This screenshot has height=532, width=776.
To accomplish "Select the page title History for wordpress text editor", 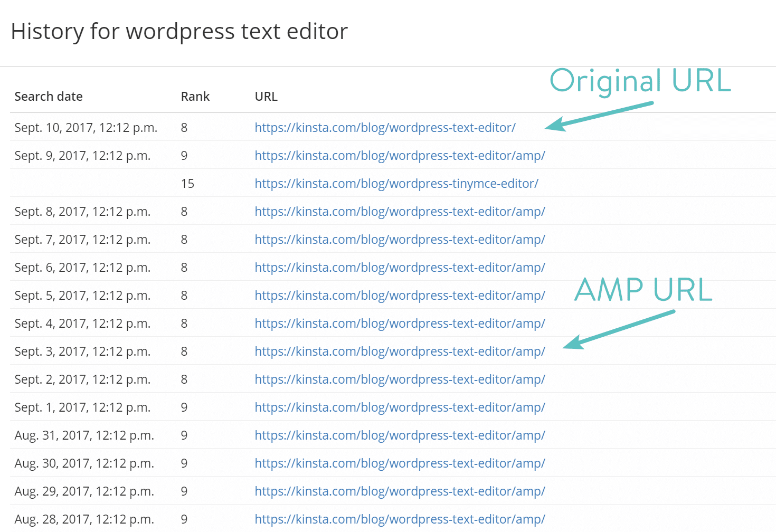I will [x=179, y=31].
